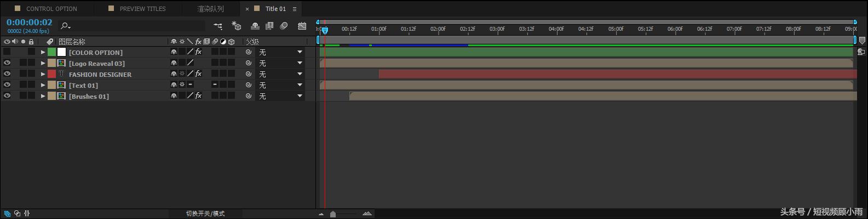868x219 pixels.
Task: Open the composition mini-flowchart icon
Action: [218, 26]
